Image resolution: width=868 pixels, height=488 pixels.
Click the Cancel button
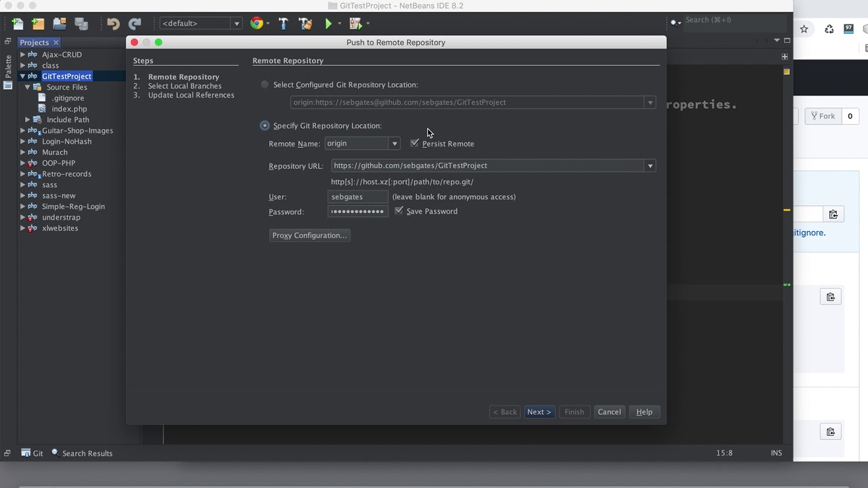[x=609, y=412]
